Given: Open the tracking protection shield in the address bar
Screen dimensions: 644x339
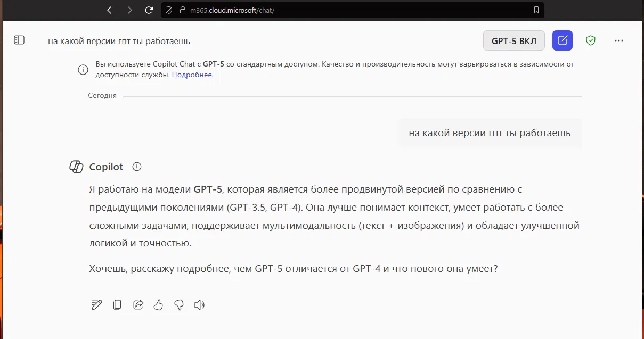Looking at the screenshot, I should [169, 10].
